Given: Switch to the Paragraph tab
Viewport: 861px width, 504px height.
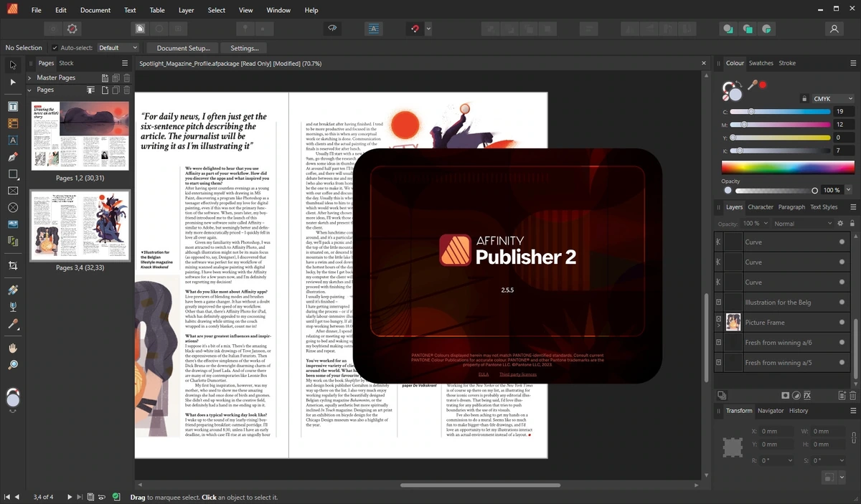Looking at the screenshot, I should click(791, 207).
